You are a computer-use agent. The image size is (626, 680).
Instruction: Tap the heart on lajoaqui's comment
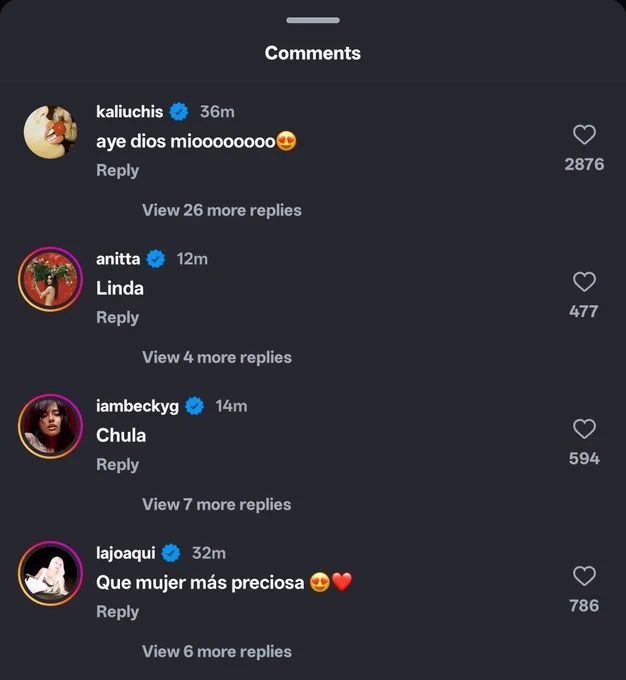click(x=584, y=576)
